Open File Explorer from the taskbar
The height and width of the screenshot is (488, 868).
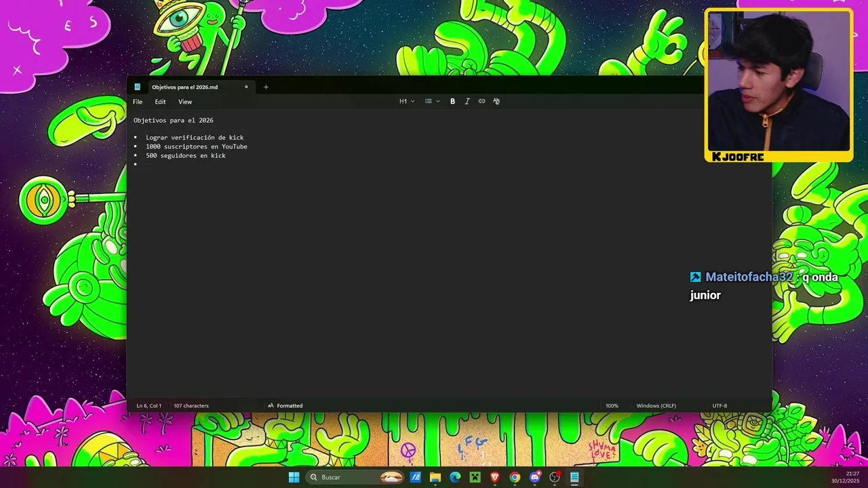coord(435,477)
